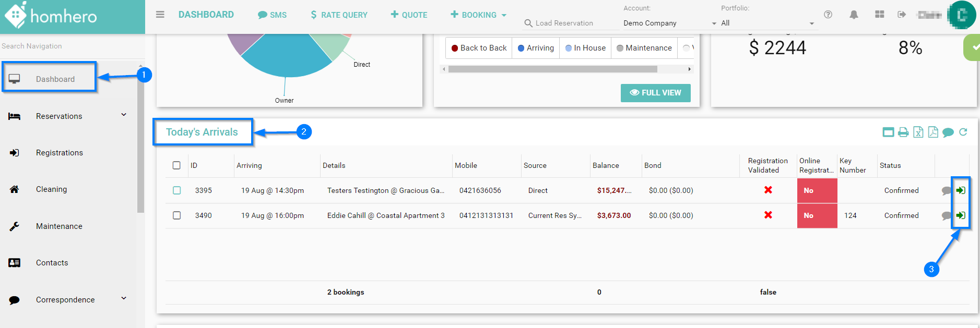980x328 pixels.
Task: Export arrivals to Excel
Action: click(x=918, y=132)
